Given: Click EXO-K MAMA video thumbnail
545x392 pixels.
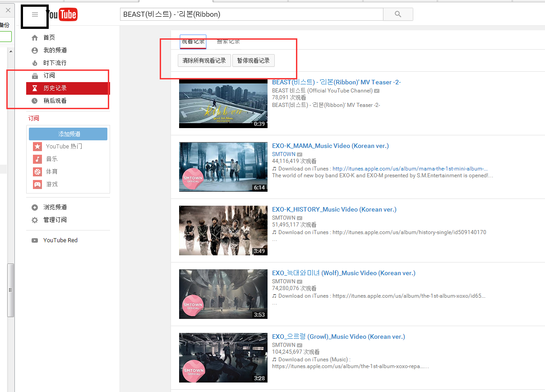Looking at the screenshot, I should pos(223,167).
